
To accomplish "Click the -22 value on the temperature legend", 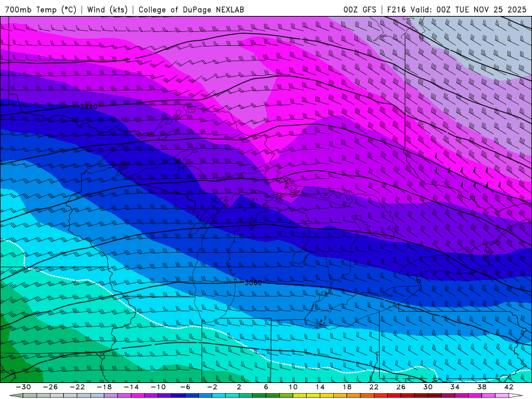I will 77,387.
